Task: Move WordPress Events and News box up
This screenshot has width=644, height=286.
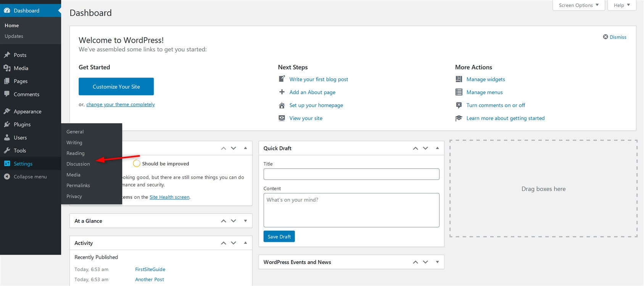Action: point(415,262)
